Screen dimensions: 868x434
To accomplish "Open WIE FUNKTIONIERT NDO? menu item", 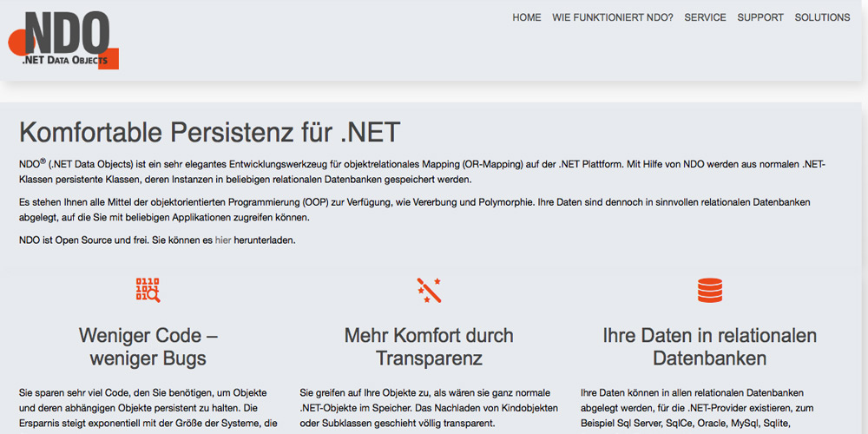I will (x=613, y=17).
